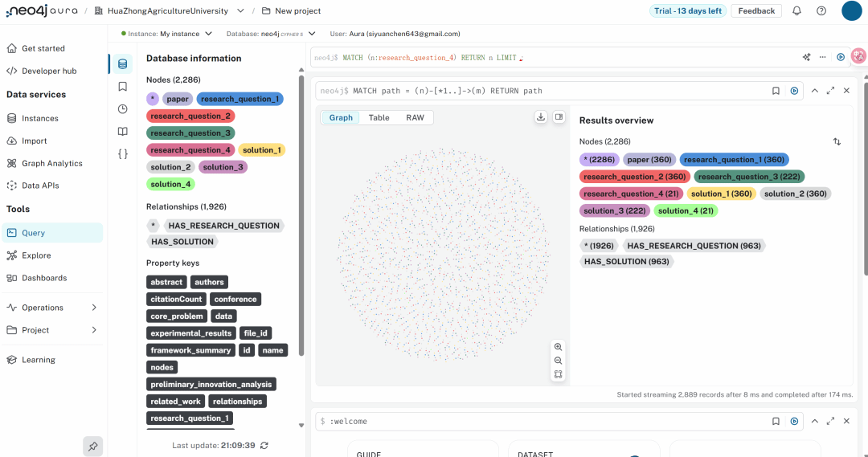Screen dimensions: 868x457
Task: Click the Feedback button
Action: [756, 11]
